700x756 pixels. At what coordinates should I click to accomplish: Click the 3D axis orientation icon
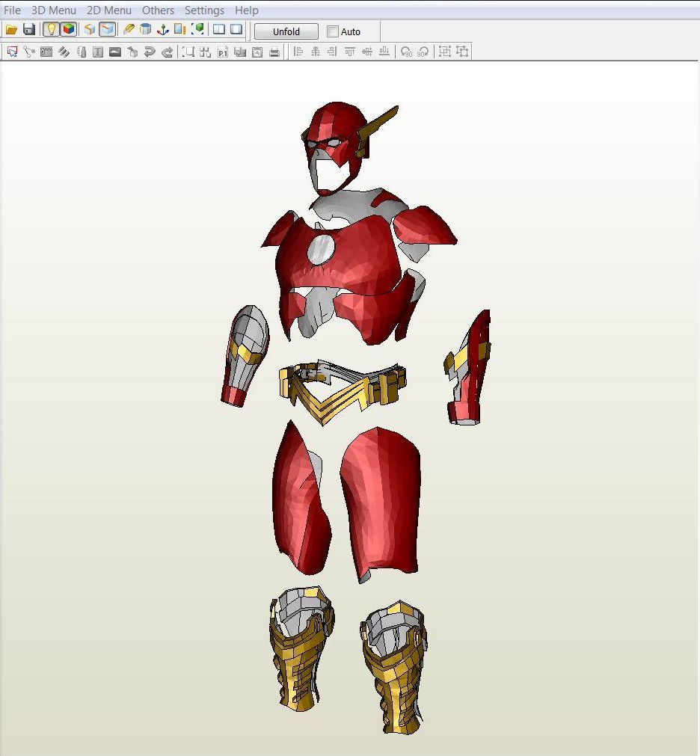pos(163,30)
